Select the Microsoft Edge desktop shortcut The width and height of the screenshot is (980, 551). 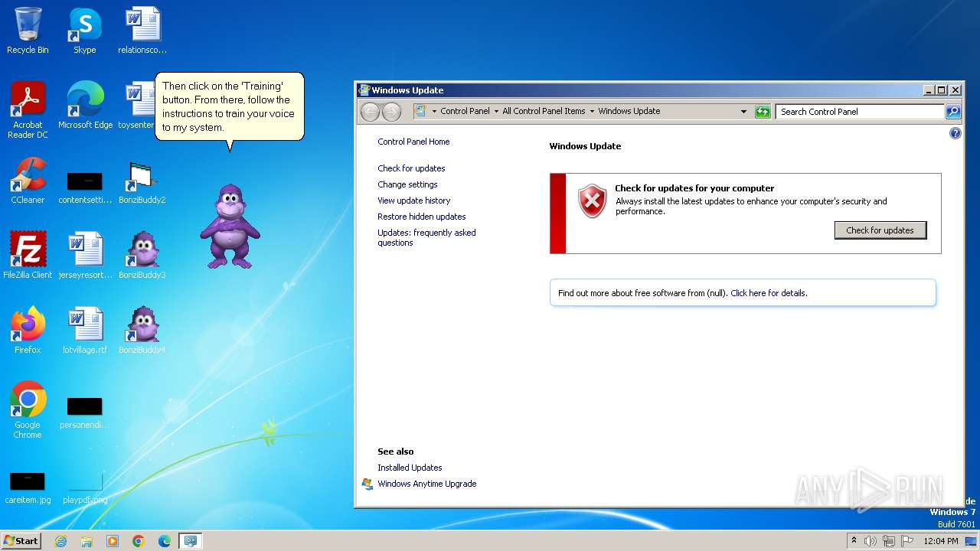click(85, 106)
